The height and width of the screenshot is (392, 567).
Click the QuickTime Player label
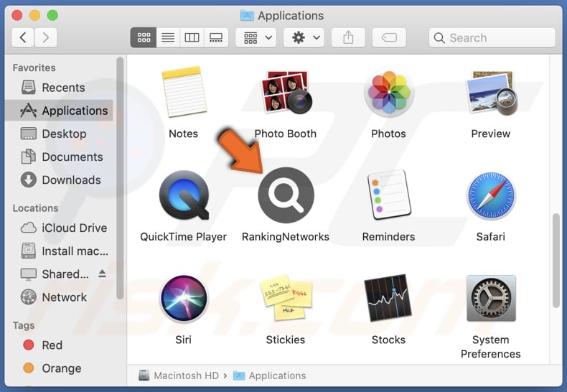pos(183,237)
